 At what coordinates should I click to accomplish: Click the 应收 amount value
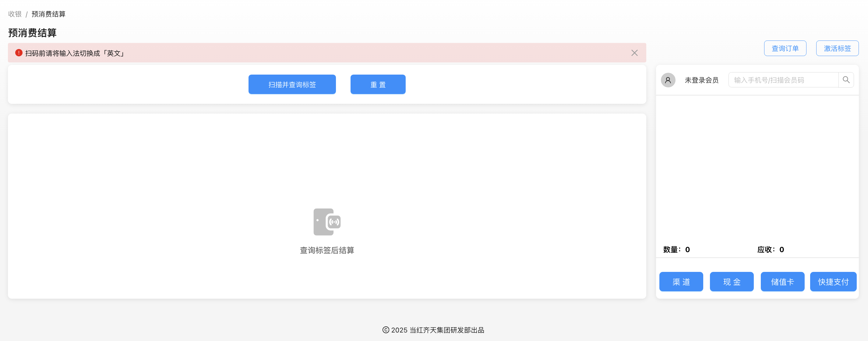781,249
